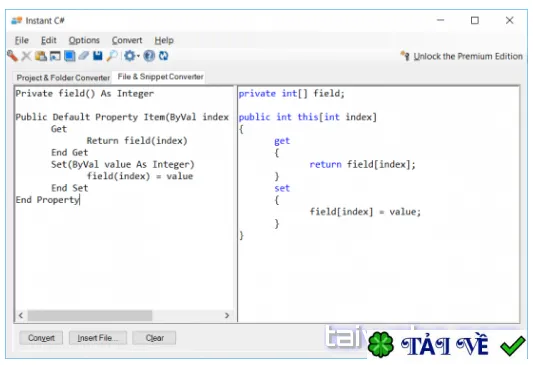Click the window shortcut toolbar icon

point(55,56)
